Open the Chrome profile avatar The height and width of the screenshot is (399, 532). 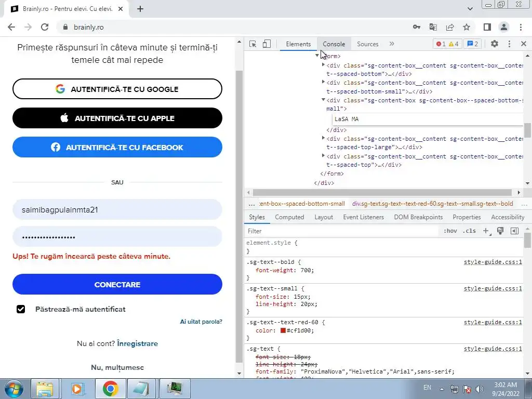(504, 27)
